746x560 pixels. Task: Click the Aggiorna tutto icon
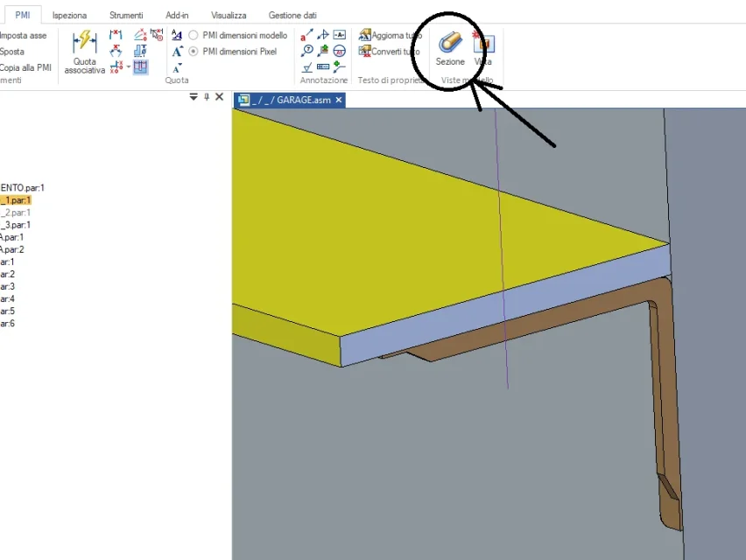[365, 36]
